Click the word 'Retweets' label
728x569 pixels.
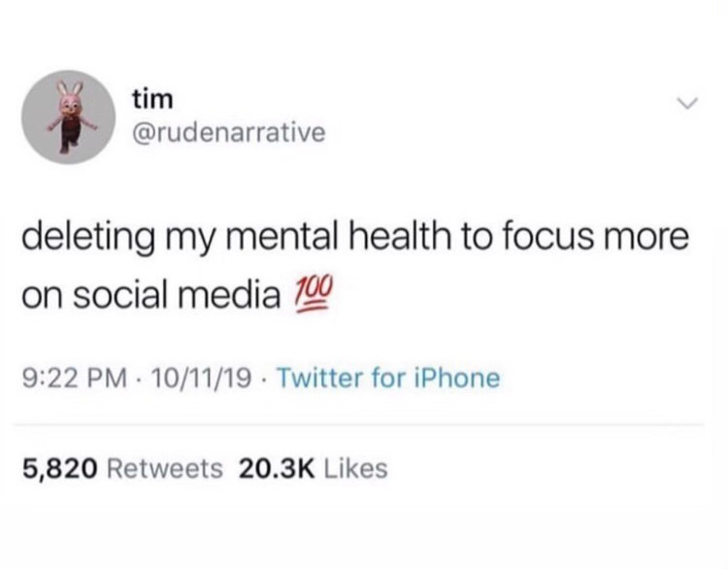coord(165,469)
